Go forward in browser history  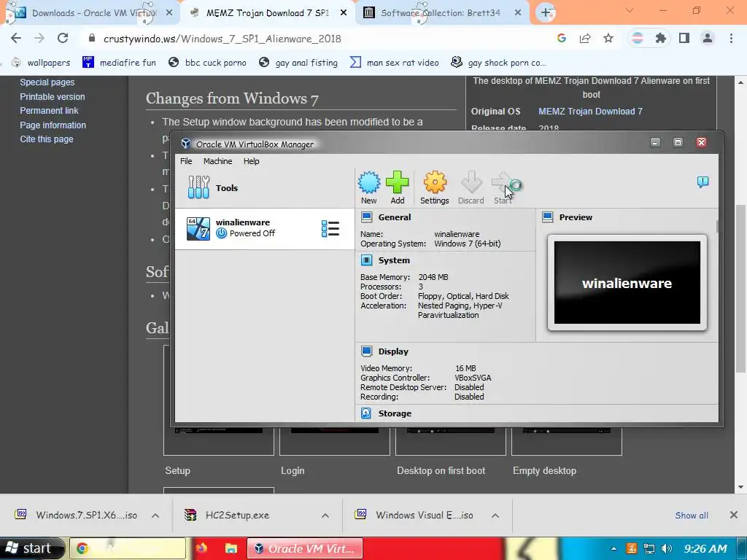39,38
